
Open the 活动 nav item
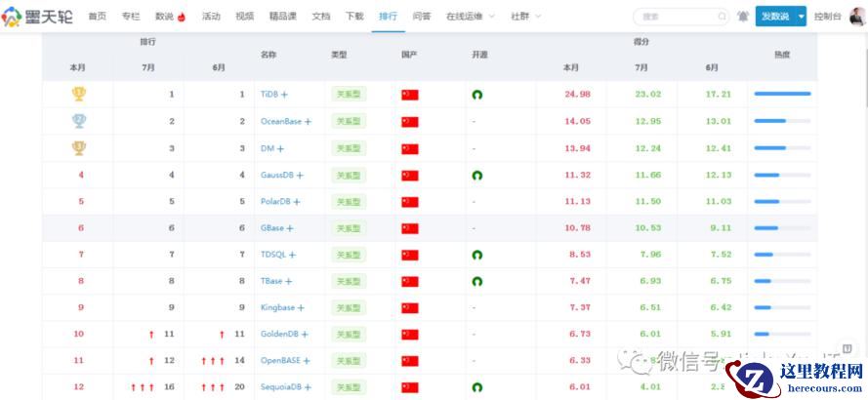[211, 17]
